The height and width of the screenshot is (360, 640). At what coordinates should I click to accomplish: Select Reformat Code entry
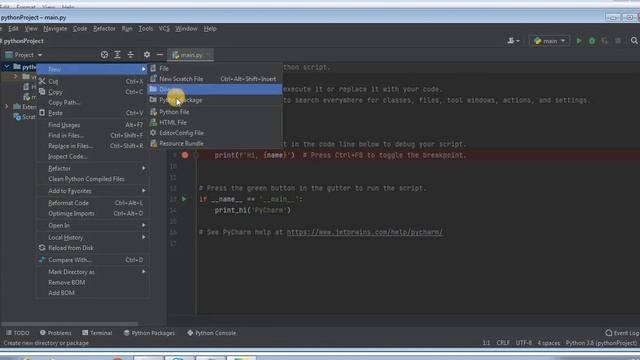[93, 203]
